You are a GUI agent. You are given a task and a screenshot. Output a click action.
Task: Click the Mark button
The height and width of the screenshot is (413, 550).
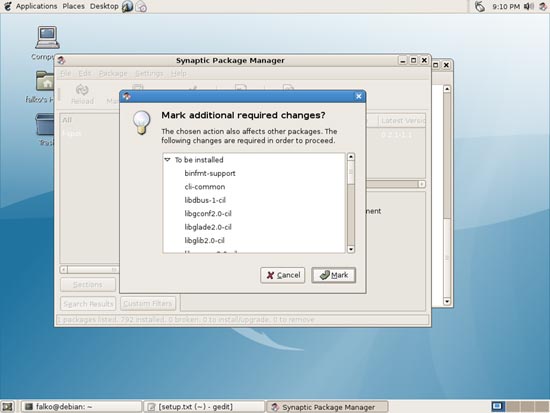(x=334, y=275)
